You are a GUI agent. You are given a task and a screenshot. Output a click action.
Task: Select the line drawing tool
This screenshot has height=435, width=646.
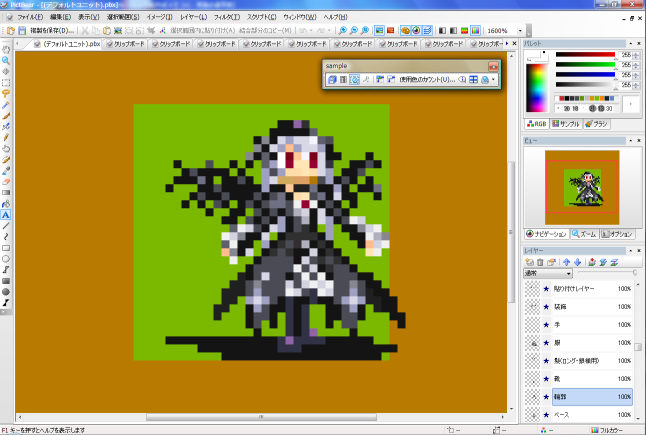[x=6, y=226]
